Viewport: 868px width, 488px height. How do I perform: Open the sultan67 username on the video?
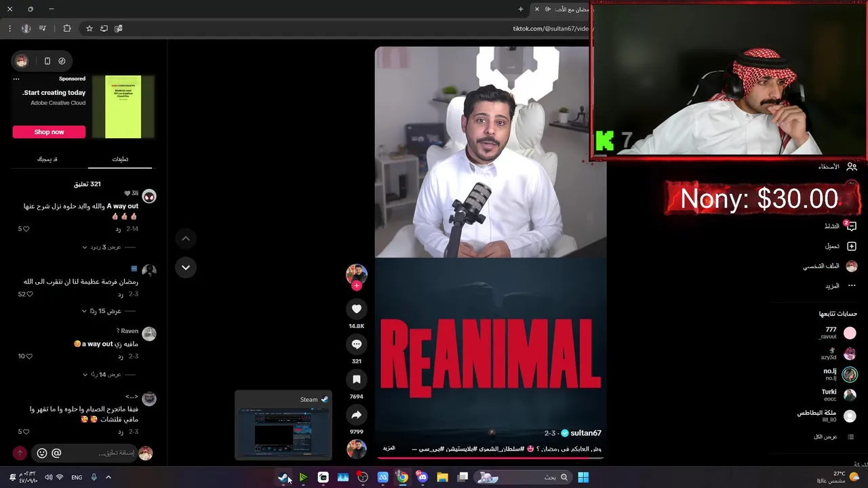[x=585, y=433]
